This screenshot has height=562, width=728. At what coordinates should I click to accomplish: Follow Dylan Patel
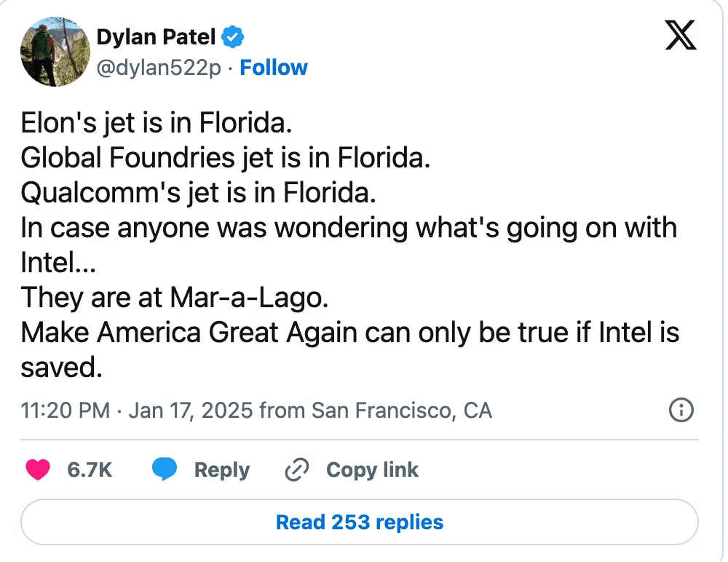pyautogui.click(x=274, y=68)
